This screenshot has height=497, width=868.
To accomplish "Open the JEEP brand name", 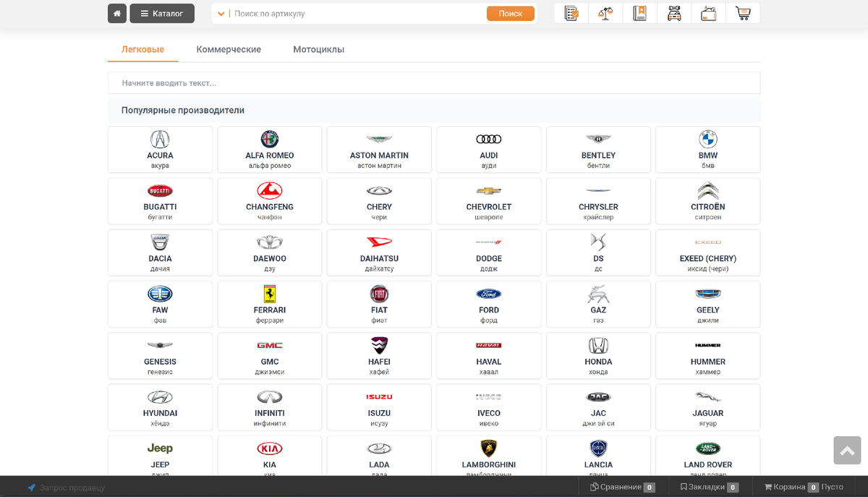I will coord(160,464).
